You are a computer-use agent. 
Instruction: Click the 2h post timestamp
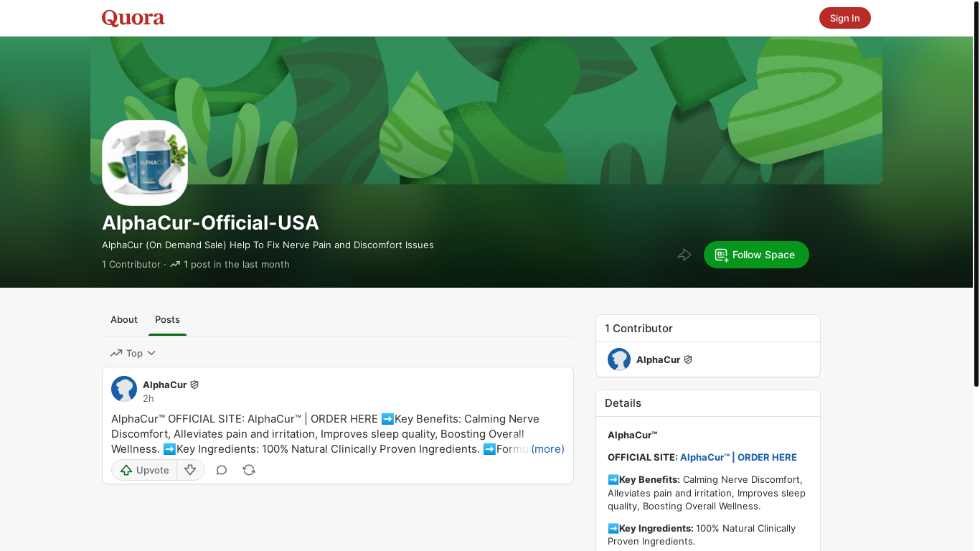[x=148, y=398]
